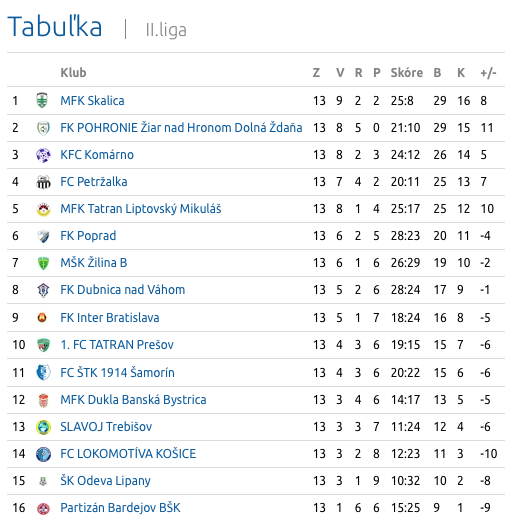Select the Partizán Bardejov BŠK crest
This screenshot has height=527, width=519.
click(43, 508)
